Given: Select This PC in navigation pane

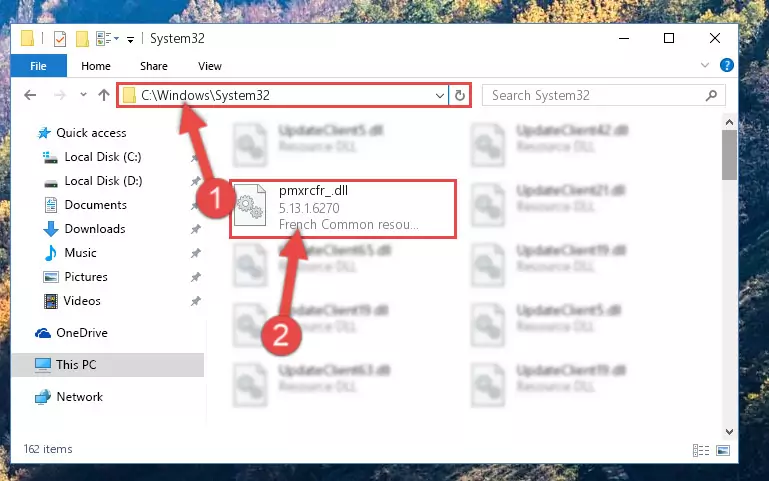Looking at the screenshot, I should [x=107, y=365].
